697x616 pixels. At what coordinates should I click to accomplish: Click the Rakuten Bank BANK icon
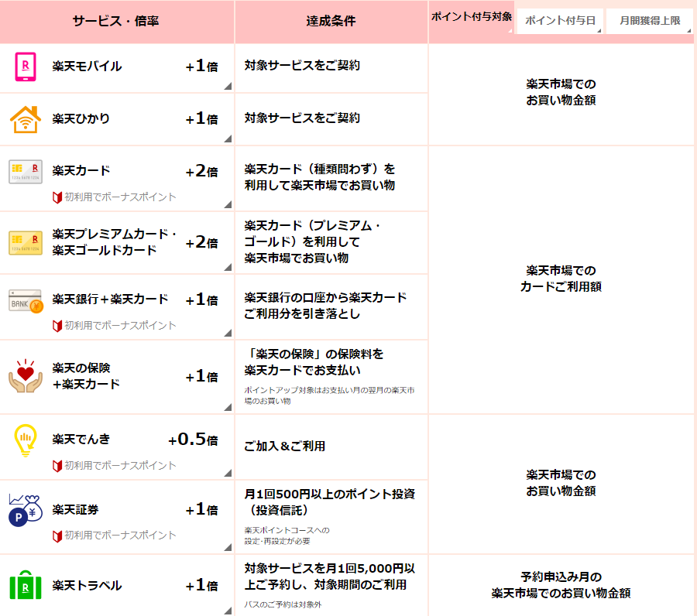(x=26, y=301)
